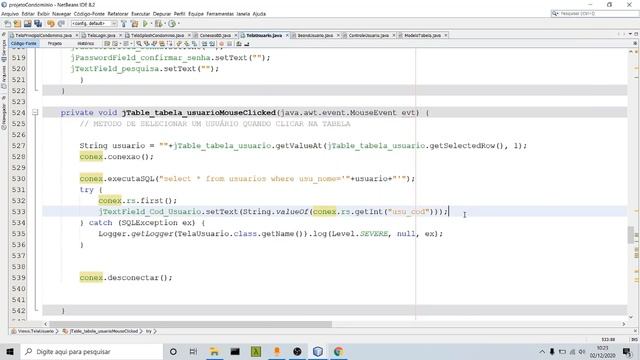Screen dimensions: 640x360
Task: Click the red Start Macro Recording icon
Action: click(222, 44)
